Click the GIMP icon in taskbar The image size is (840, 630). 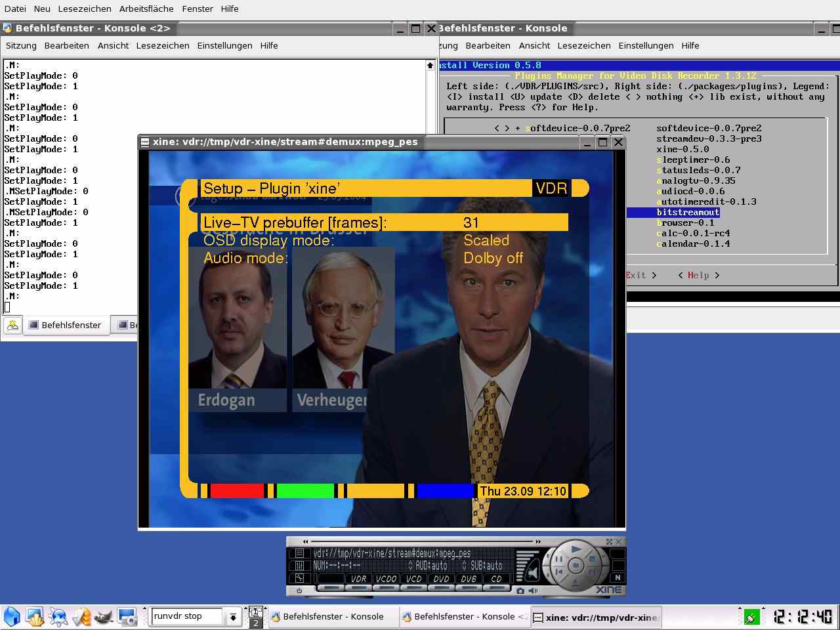pos(104,617)
